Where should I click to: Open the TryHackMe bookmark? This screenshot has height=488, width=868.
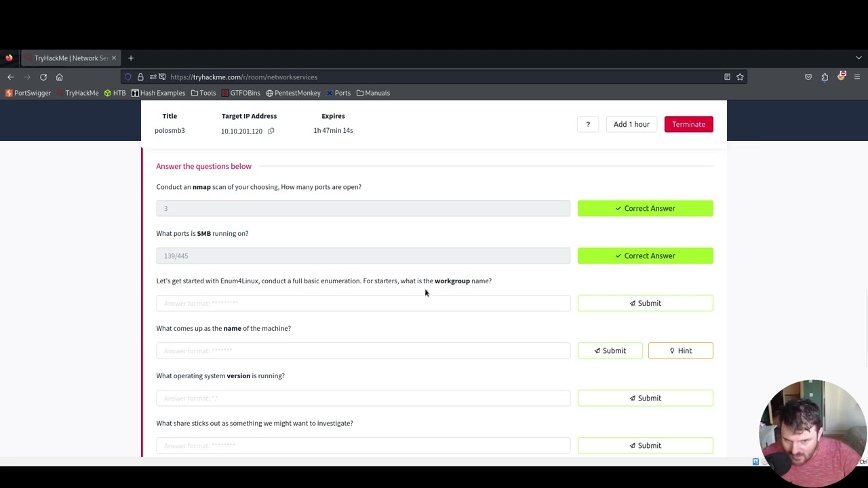[77, 93]
